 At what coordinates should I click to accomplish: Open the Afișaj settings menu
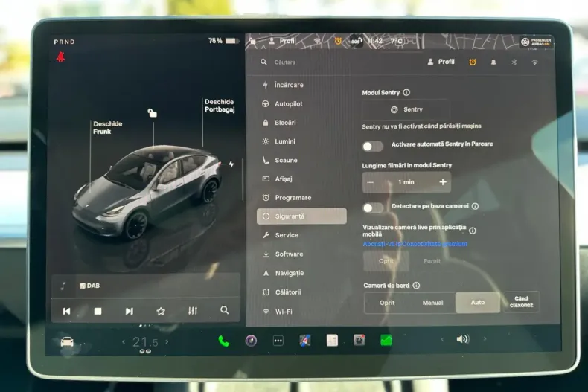278,179
